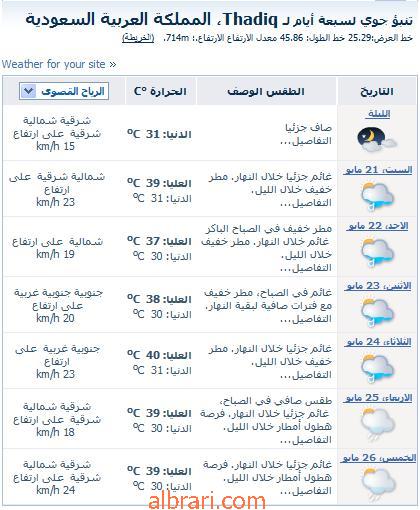420x510 pixels.
Task: Open details link for tonight's forecast
Action: coord(306,141)
